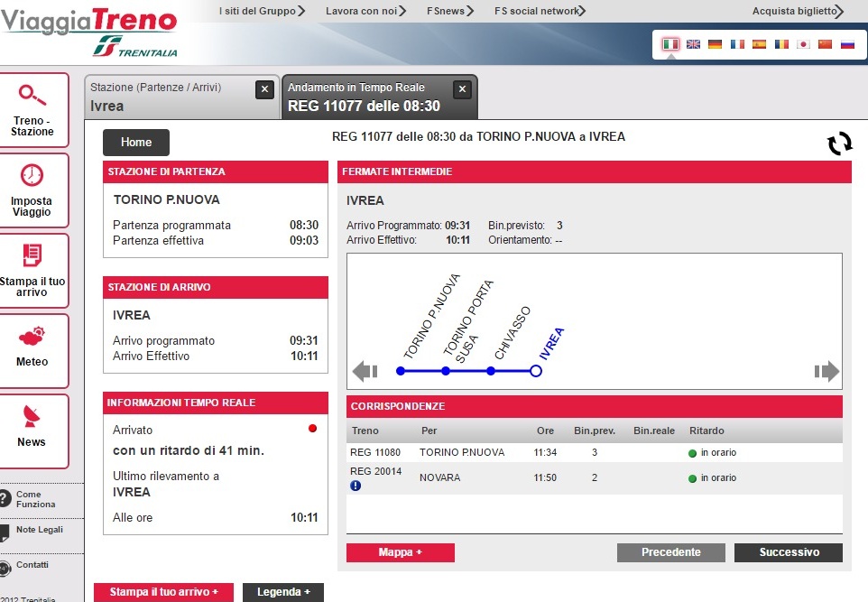Viewport: 868px width, 602px height.
Task: Click the Treno column header
Action: [365, 431]
